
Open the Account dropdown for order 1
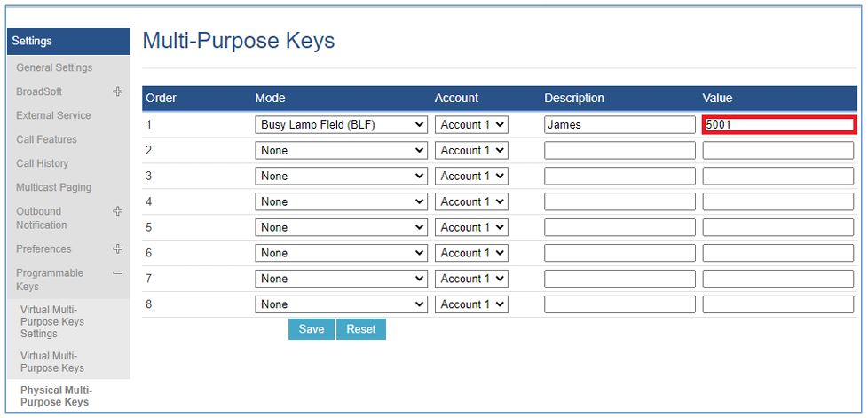(x=471, y=125)
